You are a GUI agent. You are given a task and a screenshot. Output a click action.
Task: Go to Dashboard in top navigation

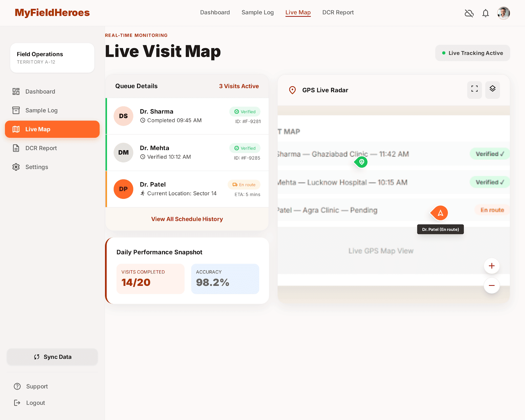pos(215,12)
